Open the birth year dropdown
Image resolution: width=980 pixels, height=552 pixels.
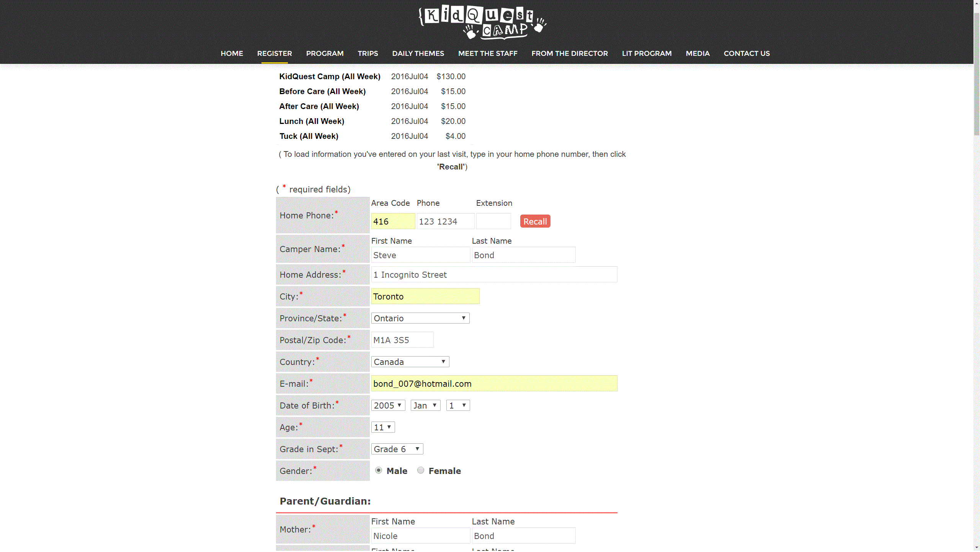coord(388,405)
